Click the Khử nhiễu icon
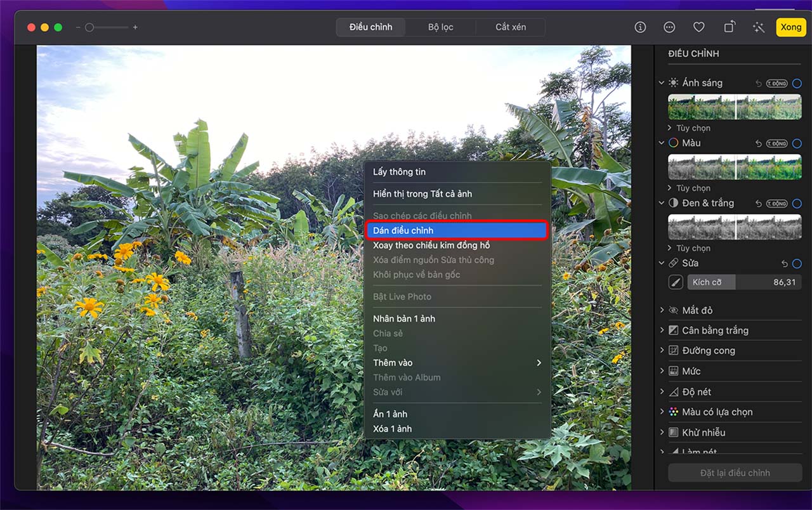 [x=673, y=433]
